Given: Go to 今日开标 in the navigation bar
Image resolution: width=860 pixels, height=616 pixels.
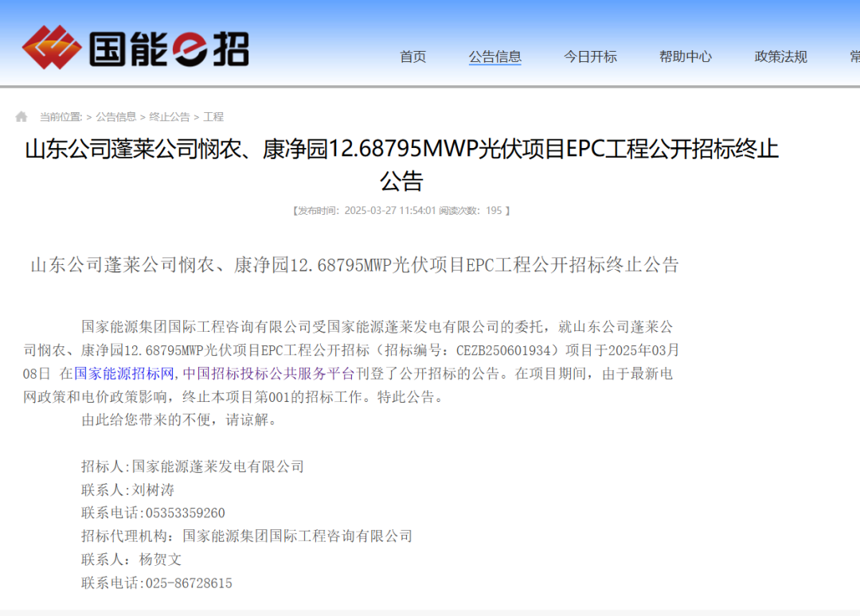Looking at the screenshot, I should coord(590,57).
